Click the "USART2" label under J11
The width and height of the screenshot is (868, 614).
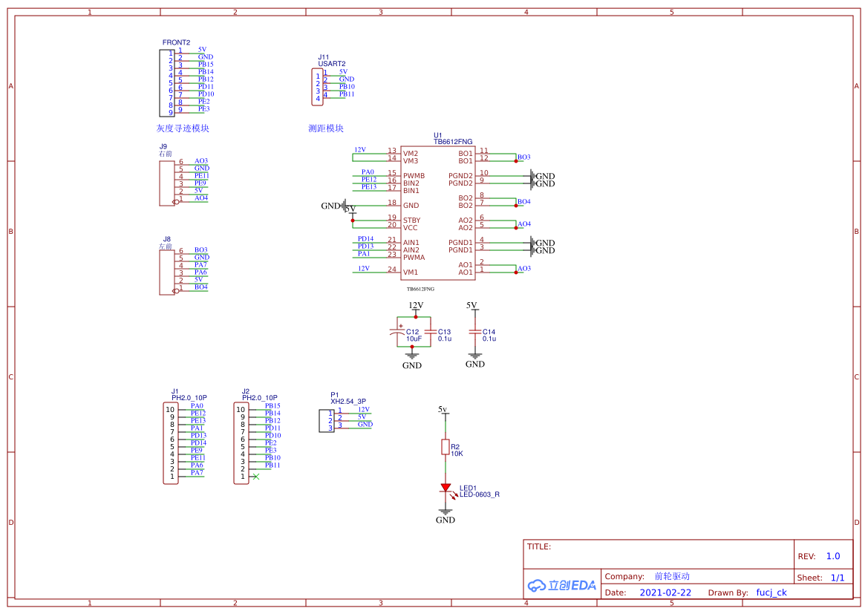[332, 64]
